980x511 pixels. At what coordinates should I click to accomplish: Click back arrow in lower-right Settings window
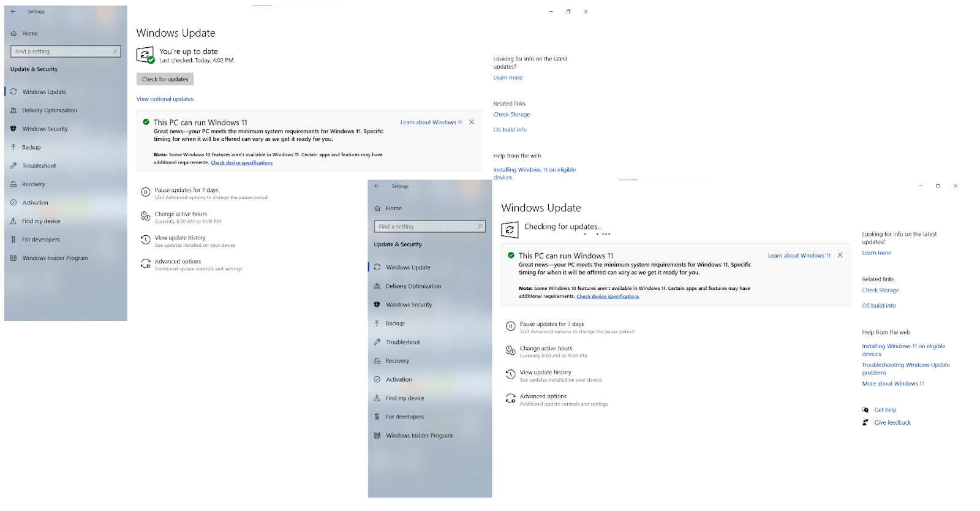pos(377,186)
